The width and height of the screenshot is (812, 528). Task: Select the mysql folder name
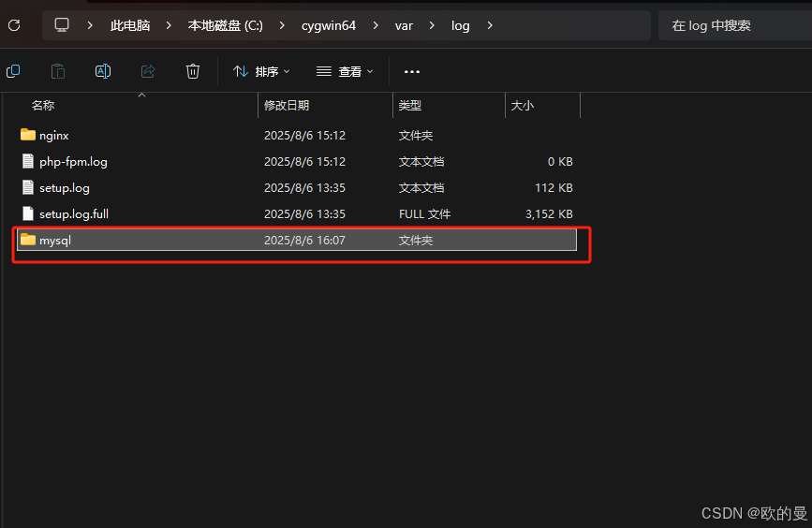[55, 241]
